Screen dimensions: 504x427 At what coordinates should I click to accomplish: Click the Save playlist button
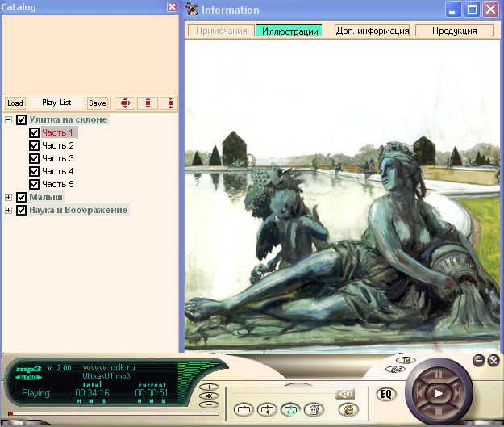pos(97,103)
